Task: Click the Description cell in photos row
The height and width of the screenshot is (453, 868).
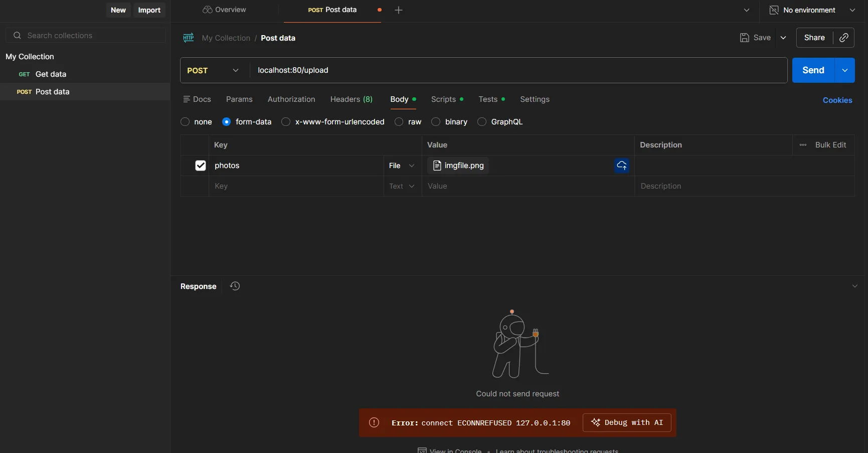Action: (x=745, y=166)
